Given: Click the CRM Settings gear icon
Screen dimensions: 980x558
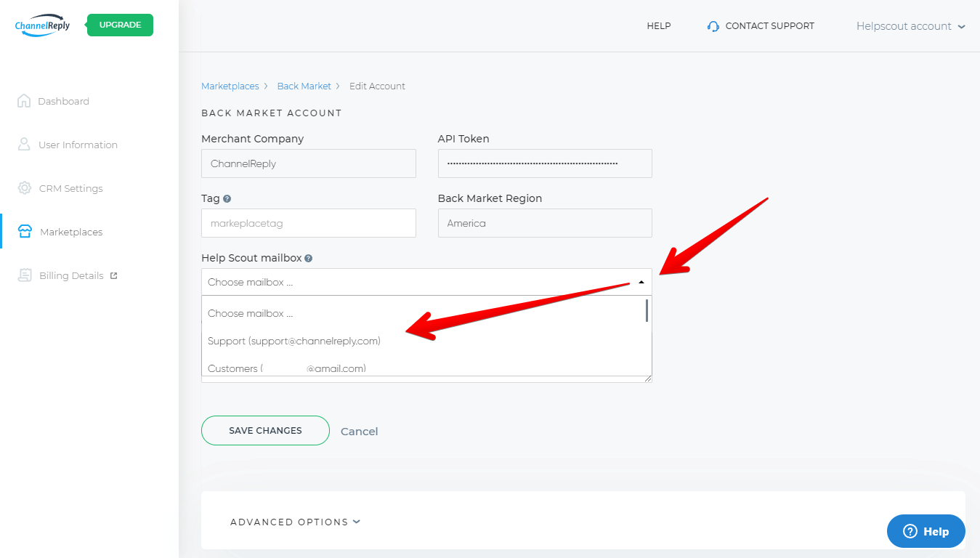Looking at the screenshot, I should [24, 187].
